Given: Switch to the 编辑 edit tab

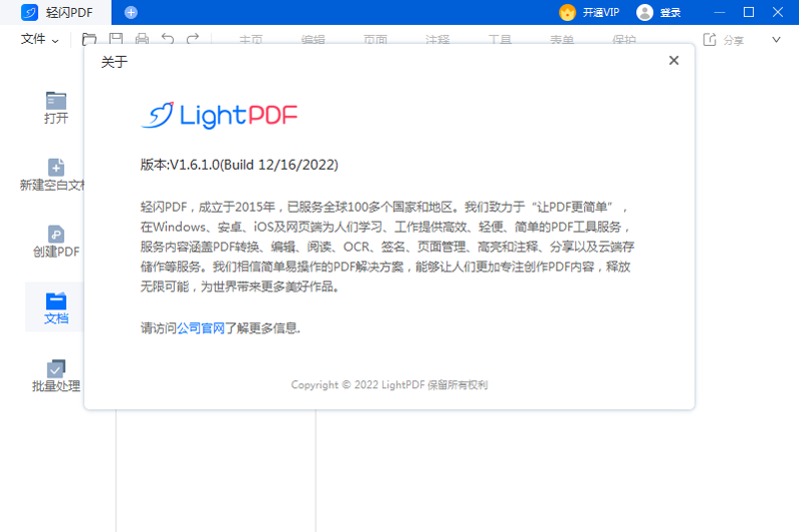Looking at the screenshot, I should point(313,40).
